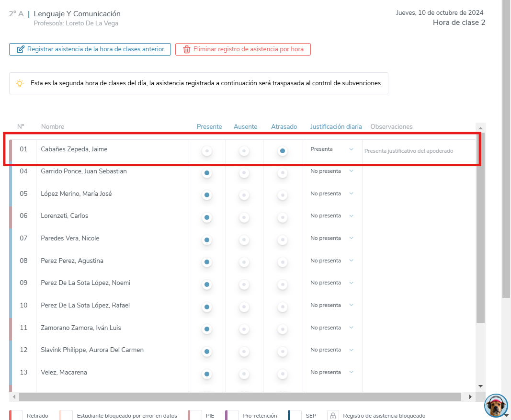This screenshot has height=420, width=511.
Task: Select Presente for Paredes Vera, Nicole
Action: point(207,240)
